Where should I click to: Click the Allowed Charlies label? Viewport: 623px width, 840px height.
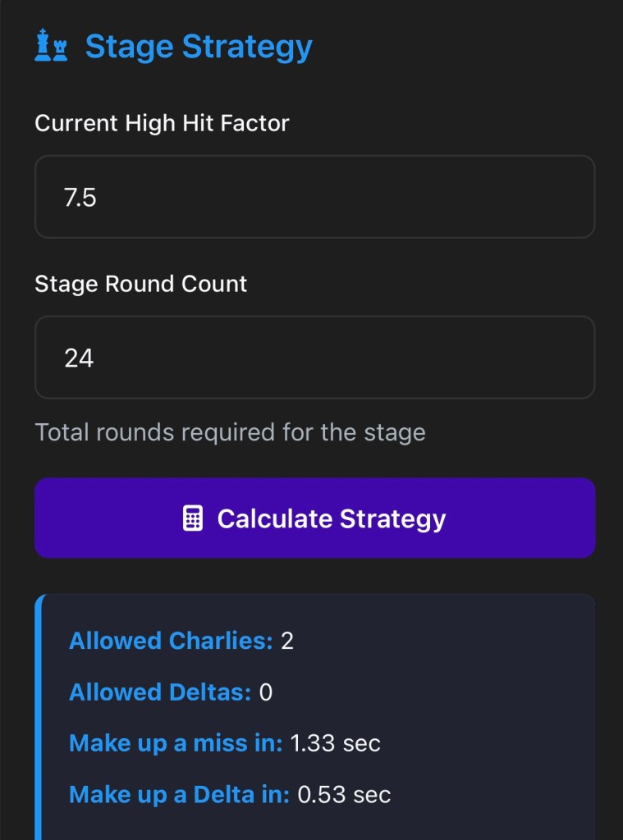170,641
